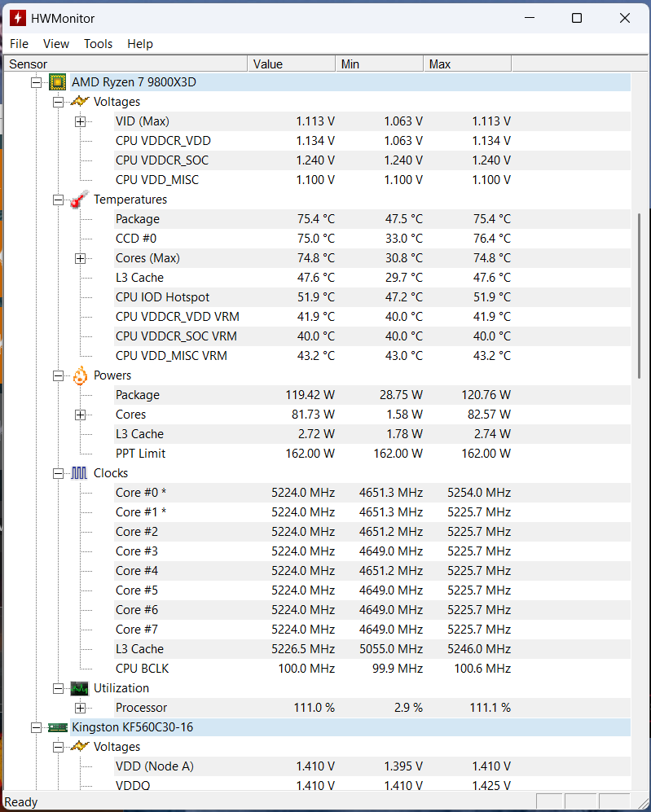Click the Min column header
Image resolution: width=651 pixels, height=812 pixels.
[380, 64]
